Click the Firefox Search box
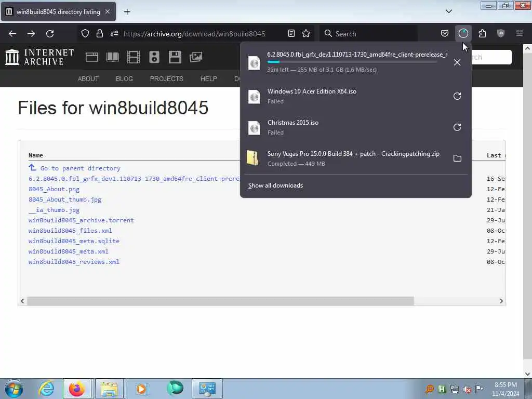This screenshot has width=532, height=399. click(368, 34)
